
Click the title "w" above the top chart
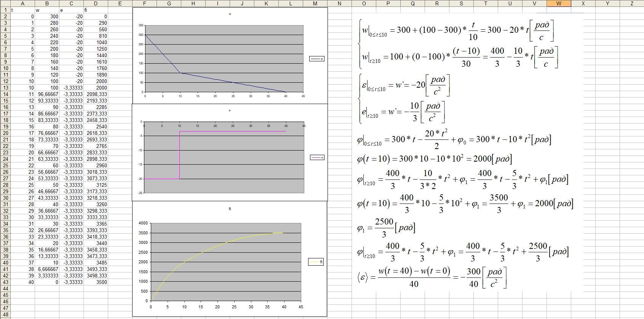pyautogui.click(x=230, y=14)
